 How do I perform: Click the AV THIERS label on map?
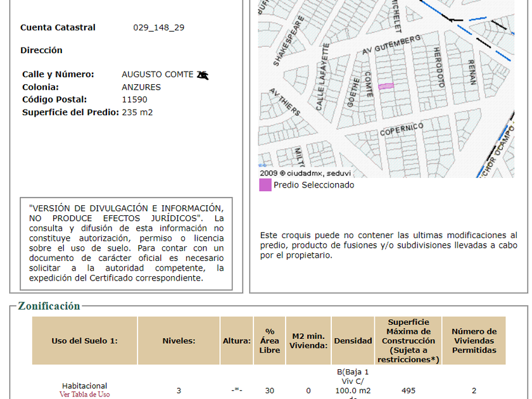pyautogui.click(x=284, y=102)
